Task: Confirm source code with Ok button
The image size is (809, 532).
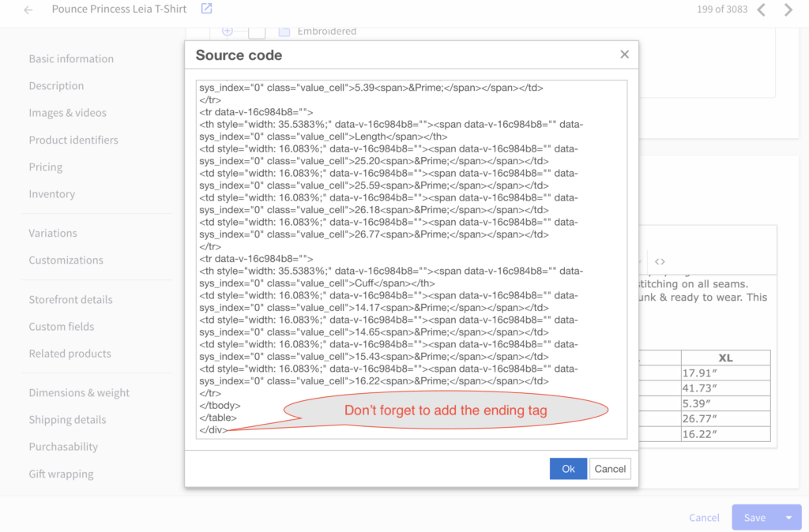Action: pyautogui.click(x=568, y=469)
